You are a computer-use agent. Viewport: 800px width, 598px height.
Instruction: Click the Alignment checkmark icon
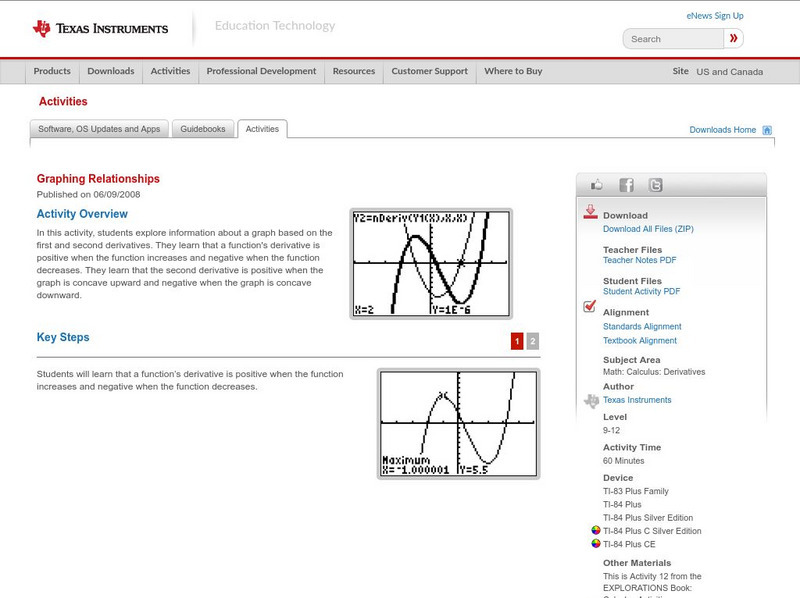point(590,306)
